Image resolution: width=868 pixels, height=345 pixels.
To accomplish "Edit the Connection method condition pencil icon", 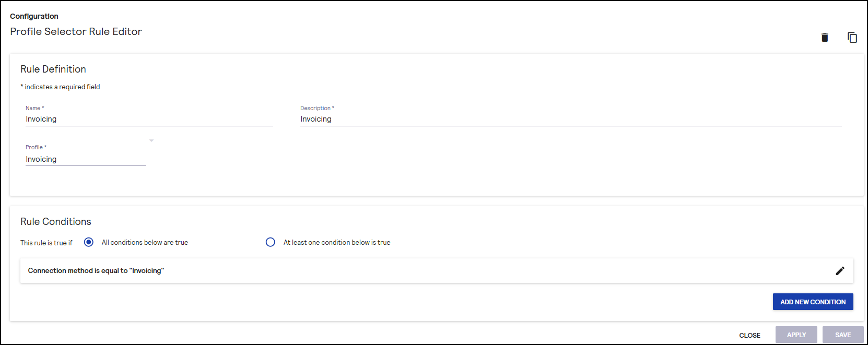I will tap(840, 271).
